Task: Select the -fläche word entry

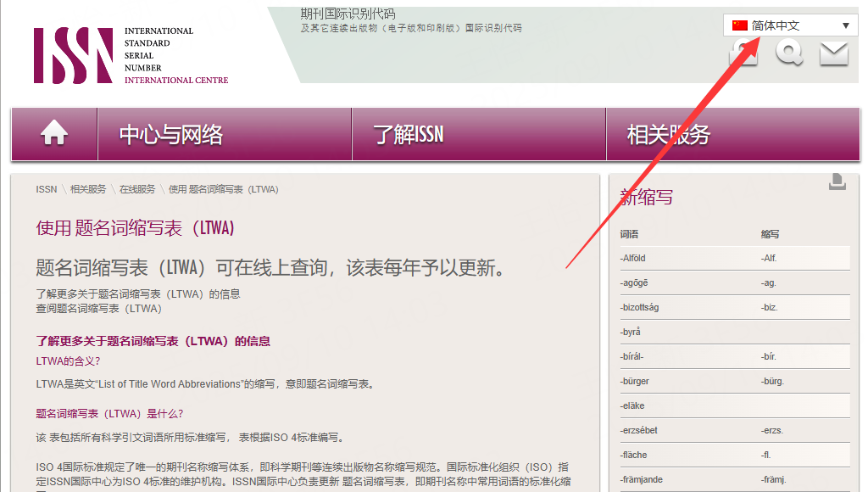Action: [633, 455]
